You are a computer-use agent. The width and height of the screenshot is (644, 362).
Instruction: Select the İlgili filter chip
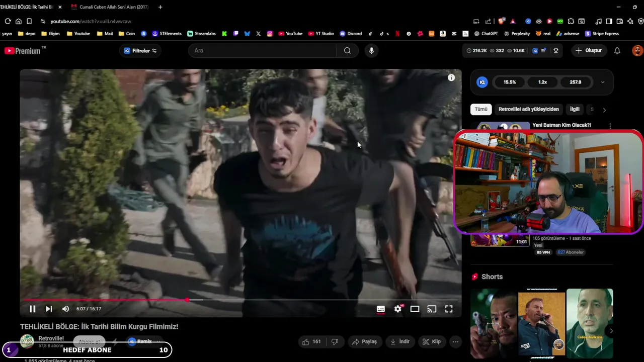click(x=575, y=109)
